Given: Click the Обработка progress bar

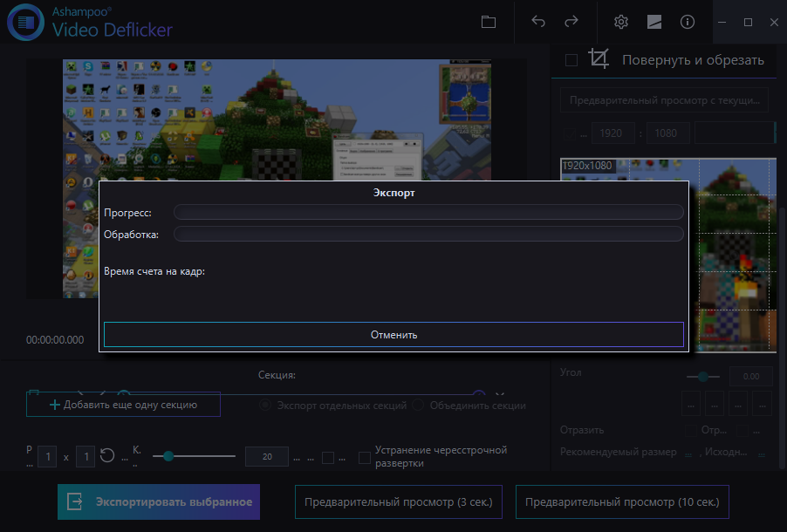Looking at the screenshot, I should [428, 234].
